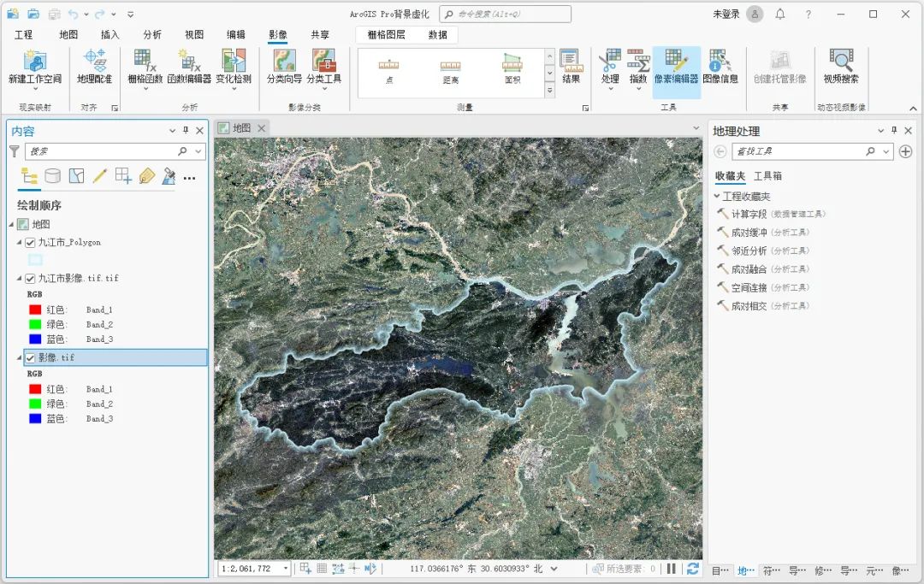Screen dimensions: 924x584
Task: Open the 地理配准 georeference tool
Action: pyautogui.click(x=94, y=67)
